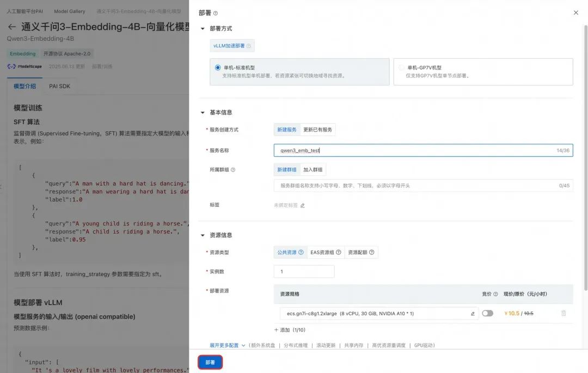Open help icon next to 部署 title

click(x=216, y=13)
